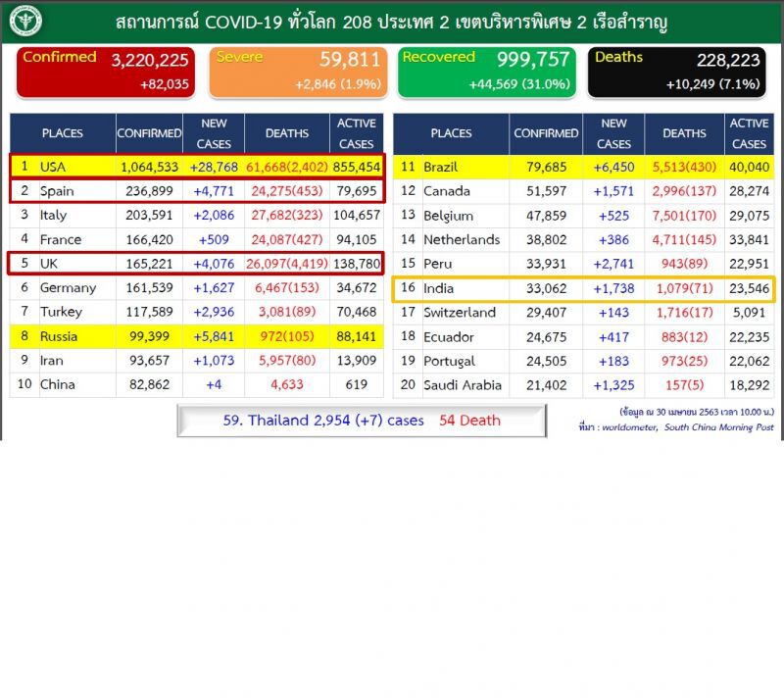Click the red 54 Death text

[x=470, y=420]
